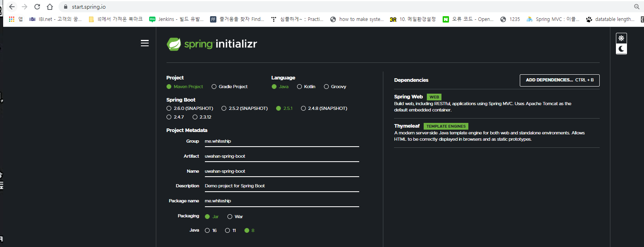644x247 pixels.
Task: Select Spring Boot 2.4.7 version
Action: [169, 117]
